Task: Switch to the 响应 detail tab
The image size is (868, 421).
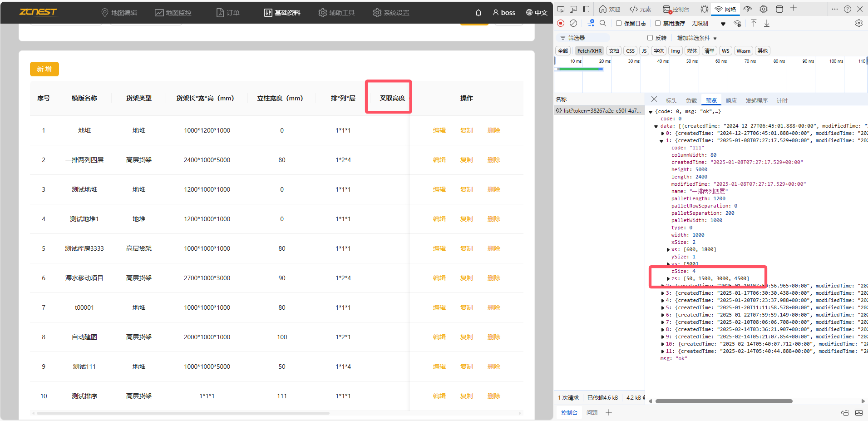Action: [x=731, y=101]
